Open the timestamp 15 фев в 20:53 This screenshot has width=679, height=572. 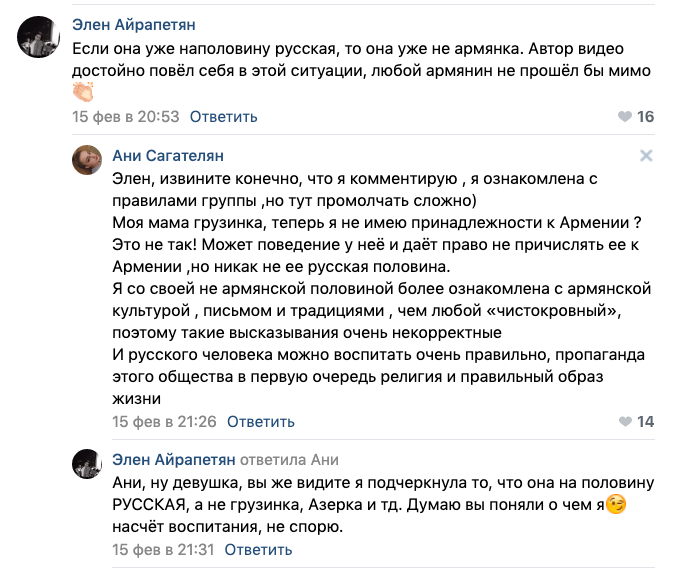click(126, 117)
